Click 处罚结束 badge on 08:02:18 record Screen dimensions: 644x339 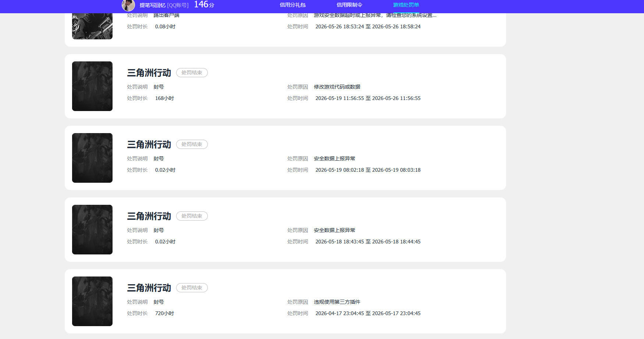point(192,144)
